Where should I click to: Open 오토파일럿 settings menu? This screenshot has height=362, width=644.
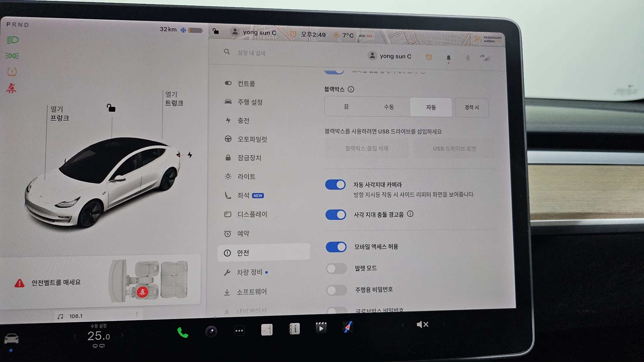pyautogui.click(x=252, y=139)
